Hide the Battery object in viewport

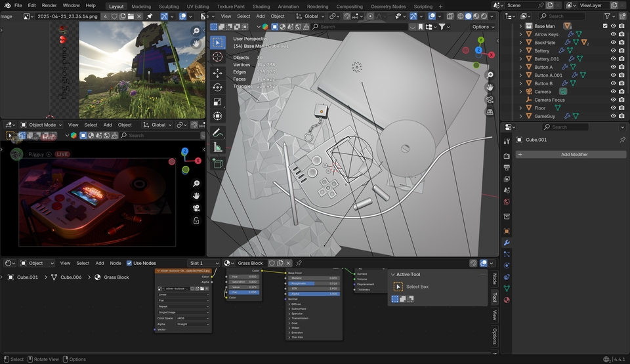[613, 51]
